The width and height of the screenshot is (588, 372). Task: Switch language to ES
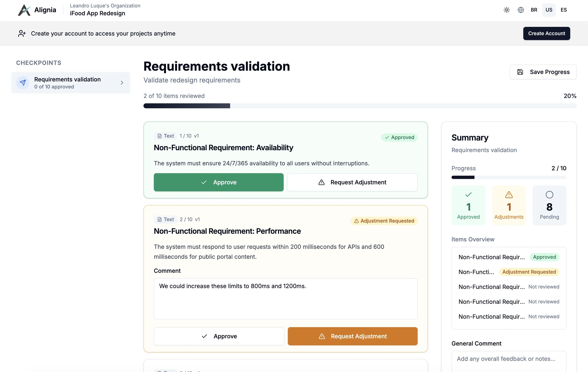(x=564, y=10)
